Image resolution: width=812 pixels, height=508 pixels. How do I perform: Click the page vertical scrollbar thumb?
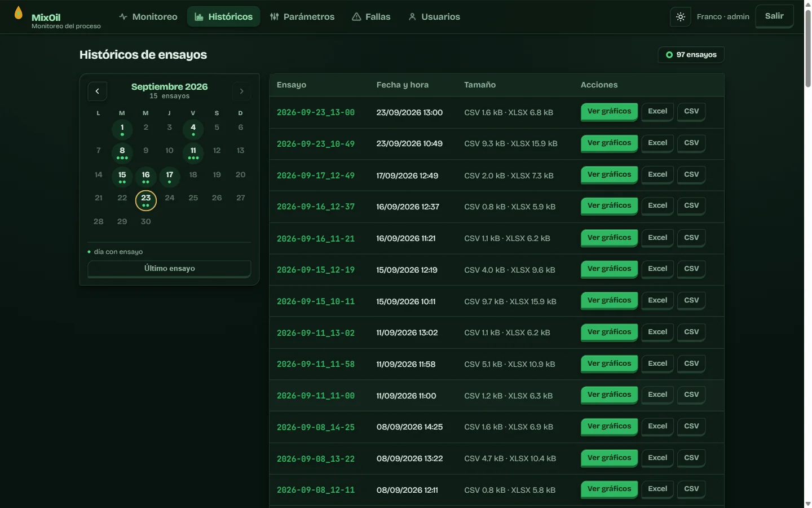tap(808, 48)
